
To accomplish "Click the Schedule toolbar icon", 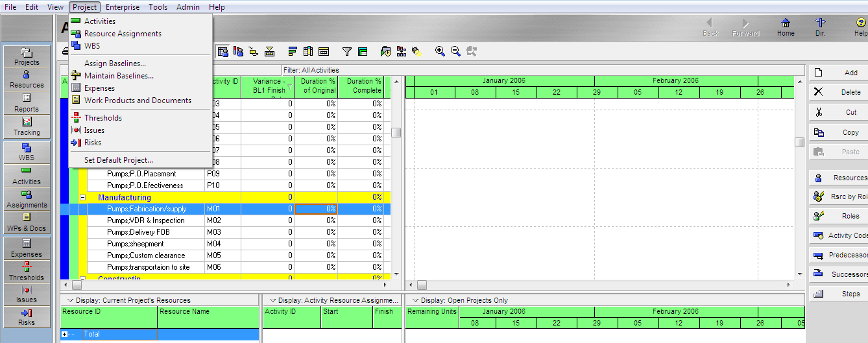I will pos(386,51).
